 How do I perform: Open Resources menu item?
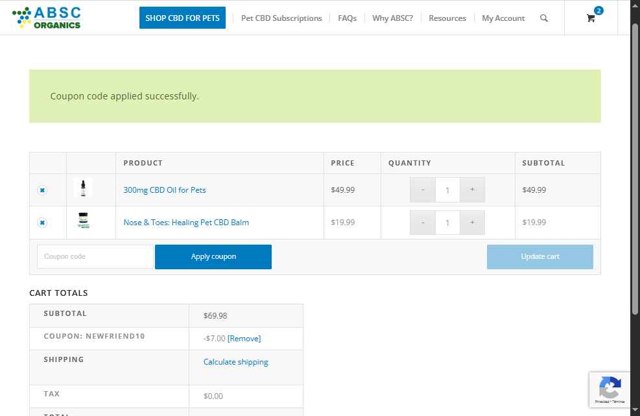[447, 18]
